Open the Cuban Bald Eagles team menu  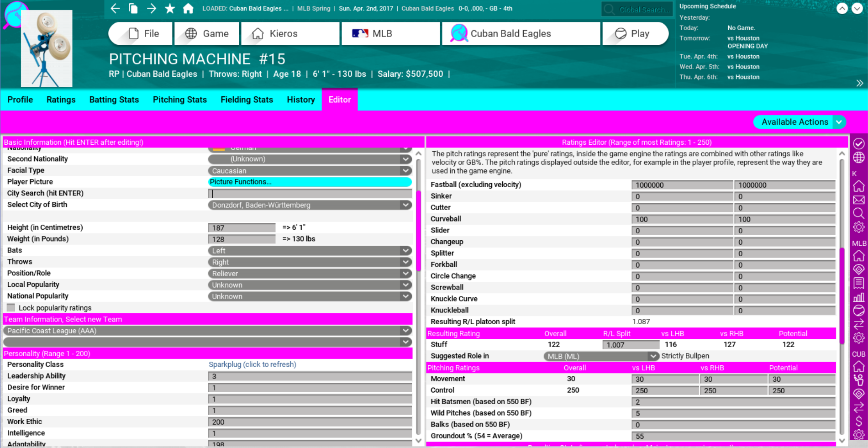click(x=521, y=33)
